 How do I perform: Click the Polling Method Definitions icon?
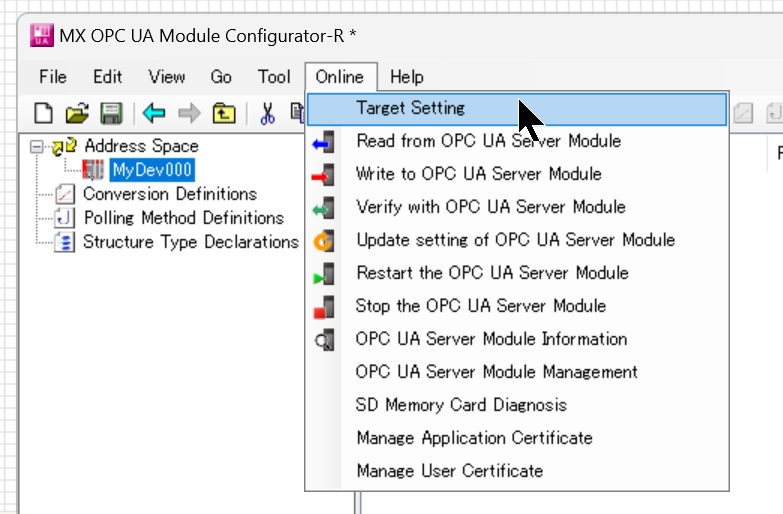[x=65, y=218]
